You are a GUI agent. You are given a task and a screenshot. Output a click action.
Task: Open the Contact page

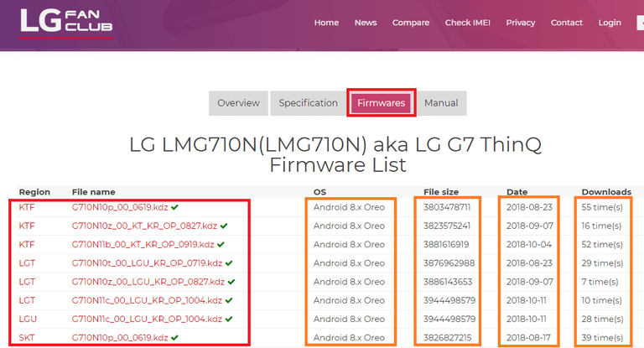[566, 23]
